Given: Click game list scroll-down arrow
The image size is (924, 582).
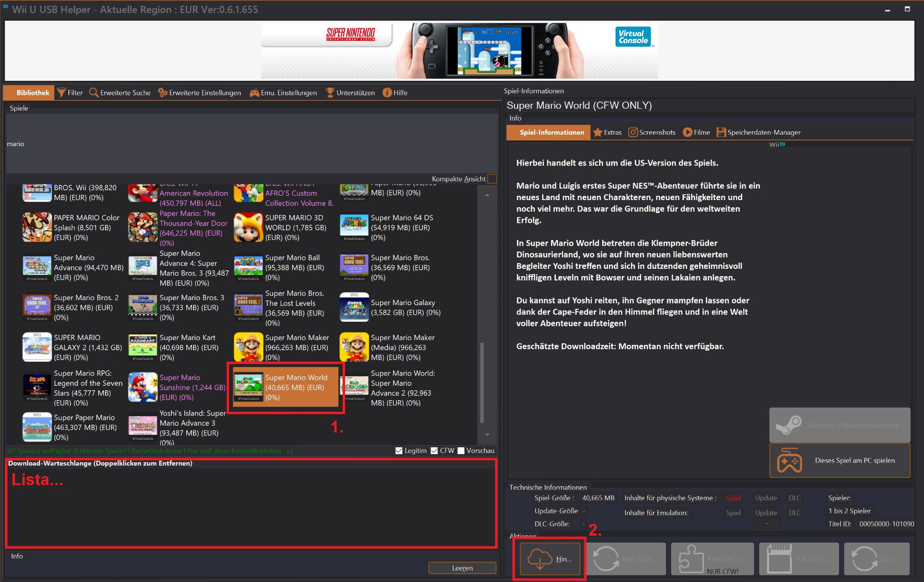Looking at the screenshot, I should [x=488, y=434].
